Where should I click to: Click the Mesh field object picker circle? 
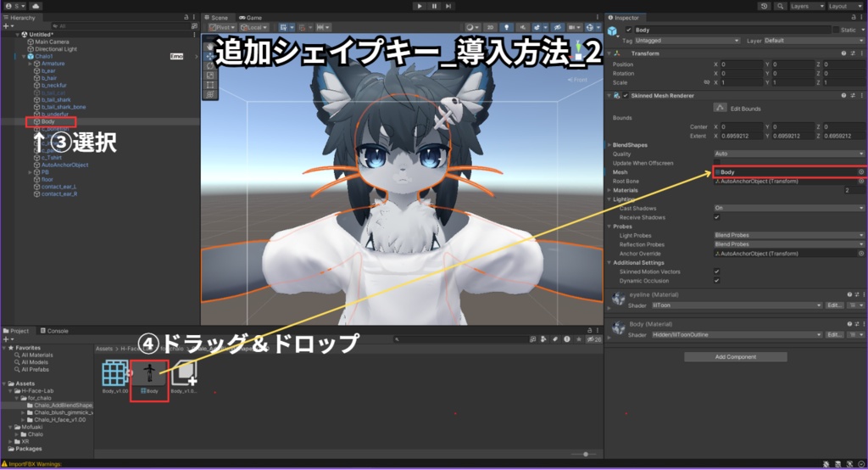point(861,172)
